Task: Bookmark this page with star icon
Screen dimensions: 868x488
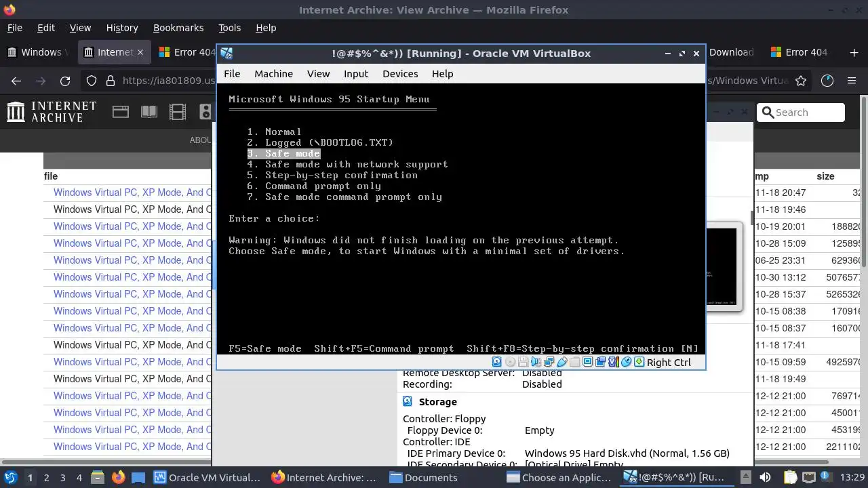Action: [x=801, y=81]
